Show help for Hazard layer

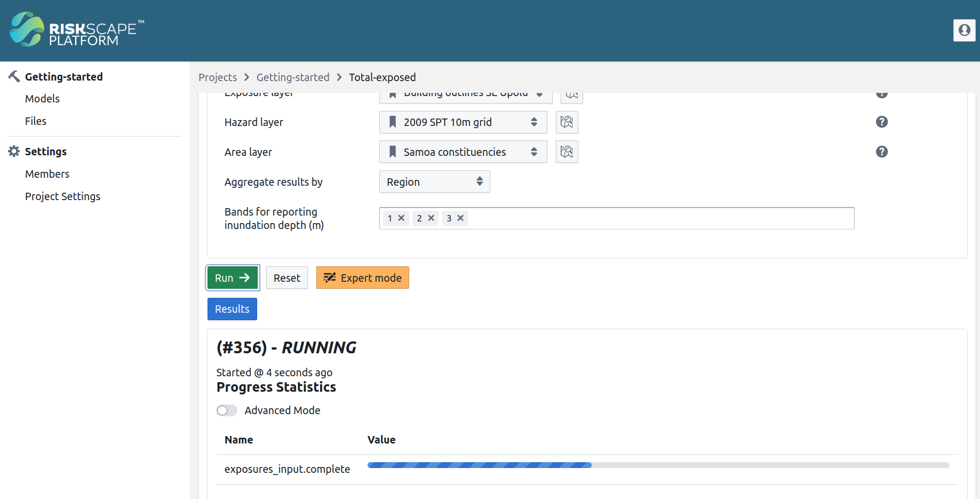tap(882, 122)
